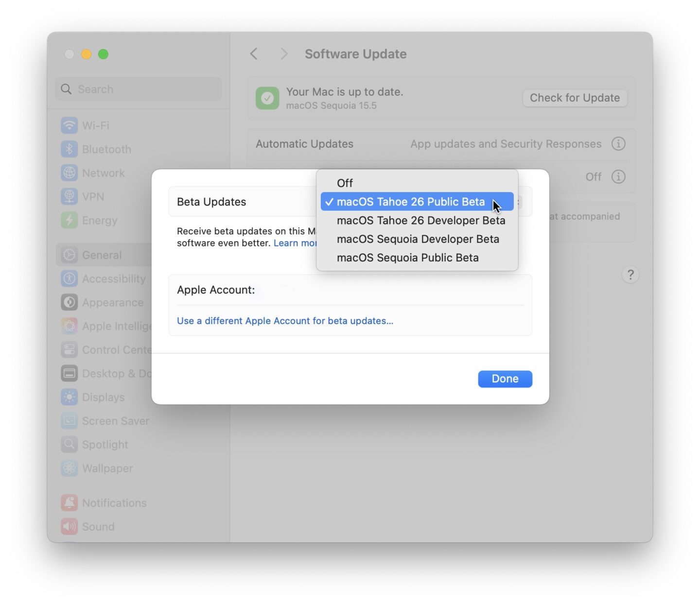Click the info icon next to Off
Screen dimensions: 700x605
tap(618, 177)
